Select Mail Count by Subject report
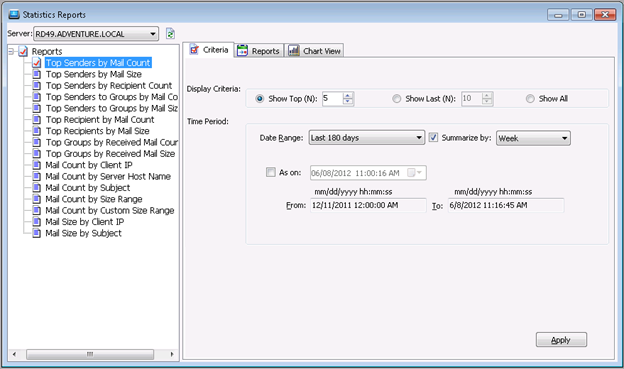This screenshot has height=369, width=624. [88, 187]
